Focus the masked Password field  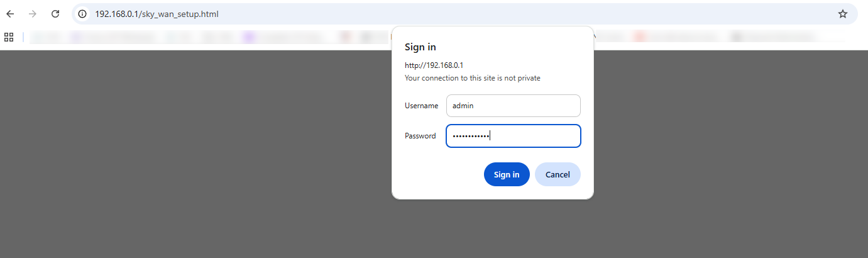pyautogui.click(x=513, y=136)
